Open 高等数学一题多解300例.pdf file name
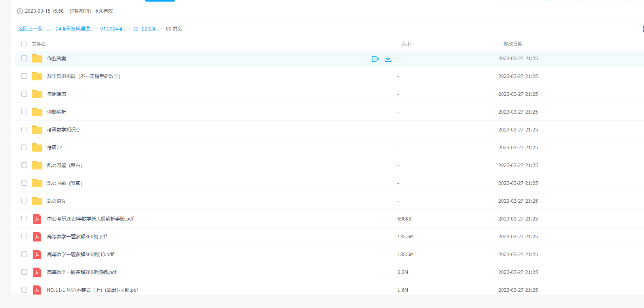644x308 pixels. [77, 237]
